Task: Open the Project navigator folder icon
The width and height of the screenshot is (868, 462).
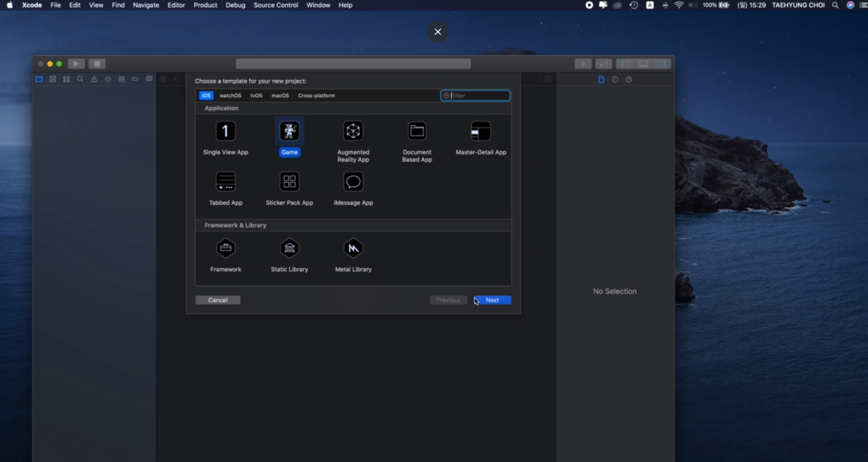Action: (39, 79)
